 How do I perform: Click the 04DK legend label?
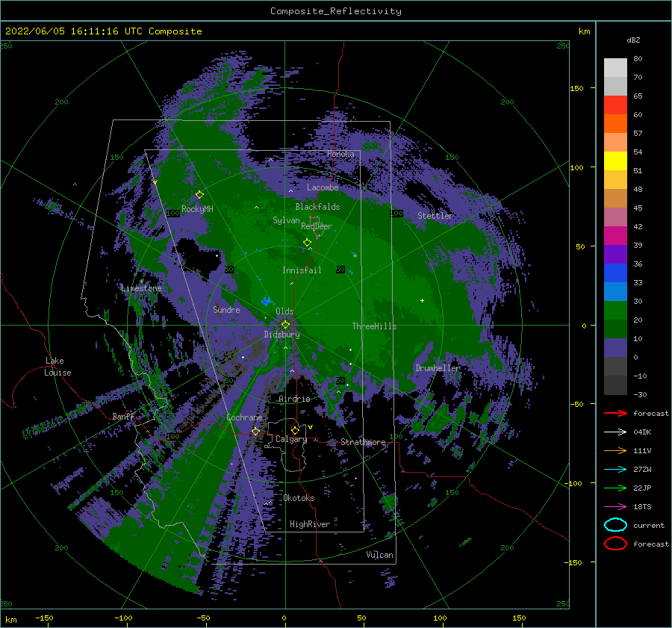click(x=642, y=432)
